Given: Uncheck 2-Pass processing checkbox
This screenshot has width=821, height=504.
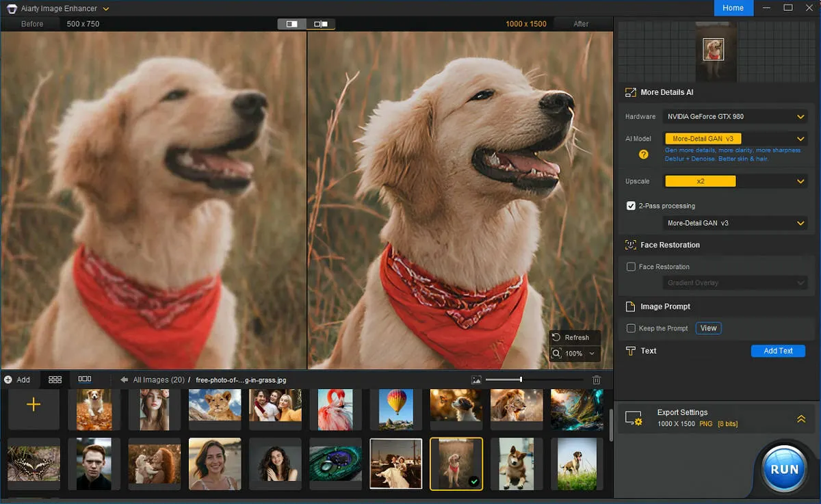Looking at the screenshot, I should (631, 206).
